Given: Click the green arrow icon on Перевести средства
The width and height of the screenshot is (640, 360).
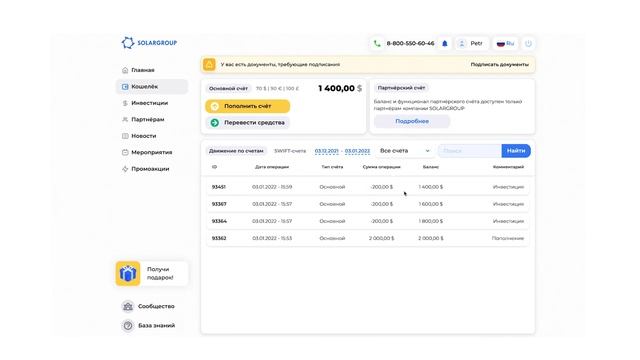Looking at the screenshot, I should click(215, 122).
